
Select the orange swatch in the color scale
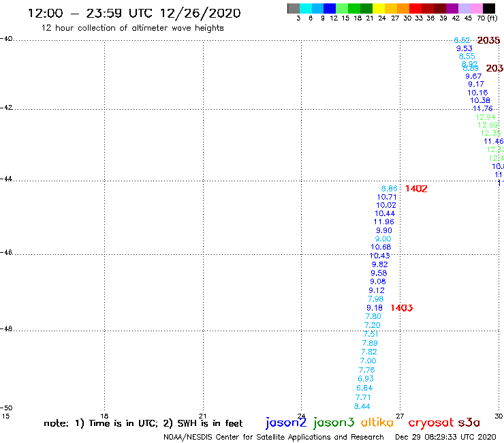[403, 8]
